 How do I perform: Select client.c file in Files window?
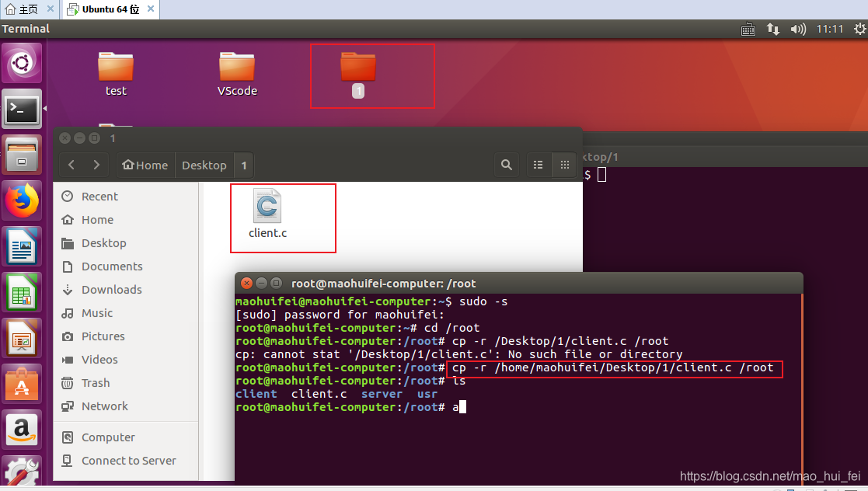[x=267, y=214]
